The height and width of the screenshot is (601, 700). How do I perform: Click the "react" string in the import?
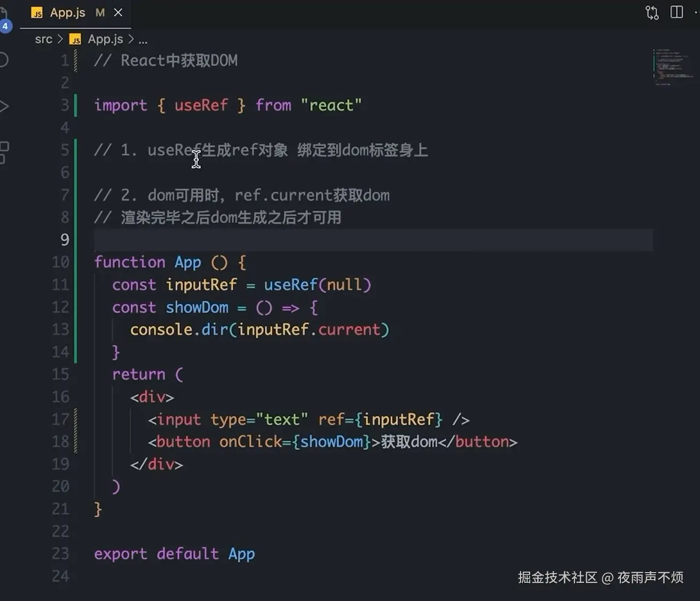click(x=331, y=105)
